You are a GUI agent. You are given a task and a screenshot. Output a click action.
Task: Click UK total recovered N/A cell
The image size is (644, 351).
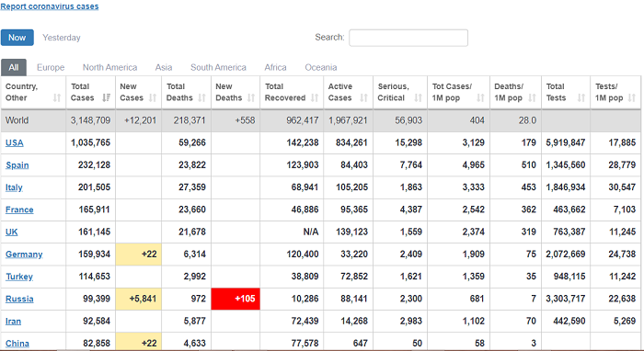coord(311,232)
